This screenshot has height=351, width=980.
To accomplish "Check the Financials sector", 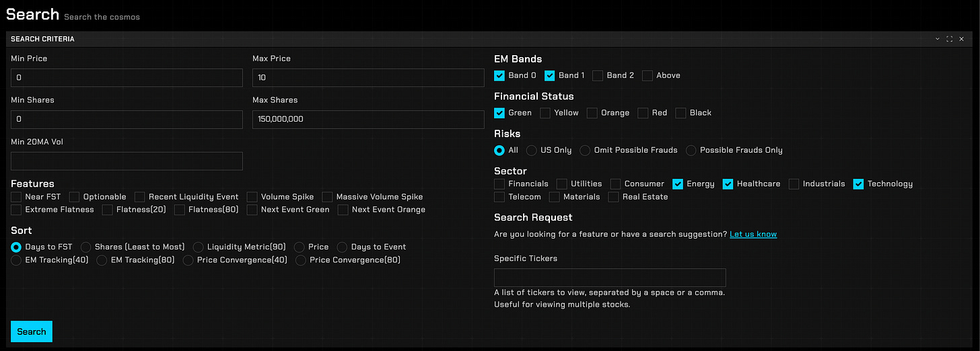I will 499,184.
